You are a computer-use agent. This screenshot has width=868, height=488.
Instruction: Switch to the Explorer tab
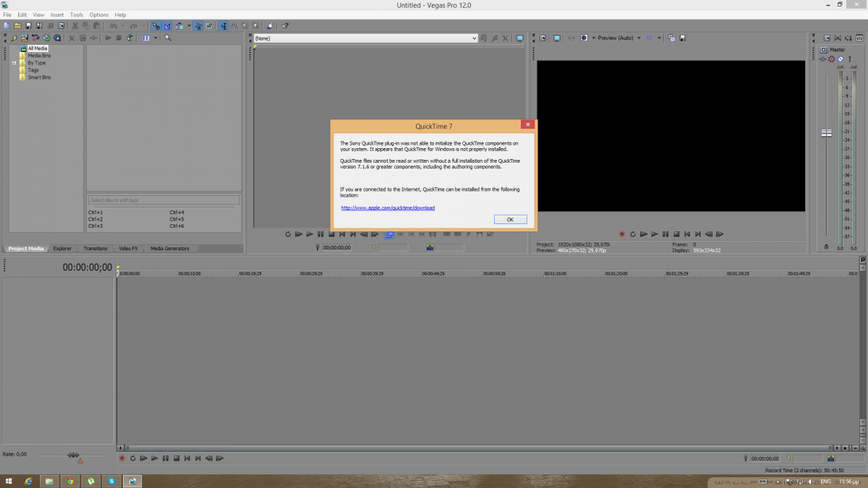[x=62, y=249]
